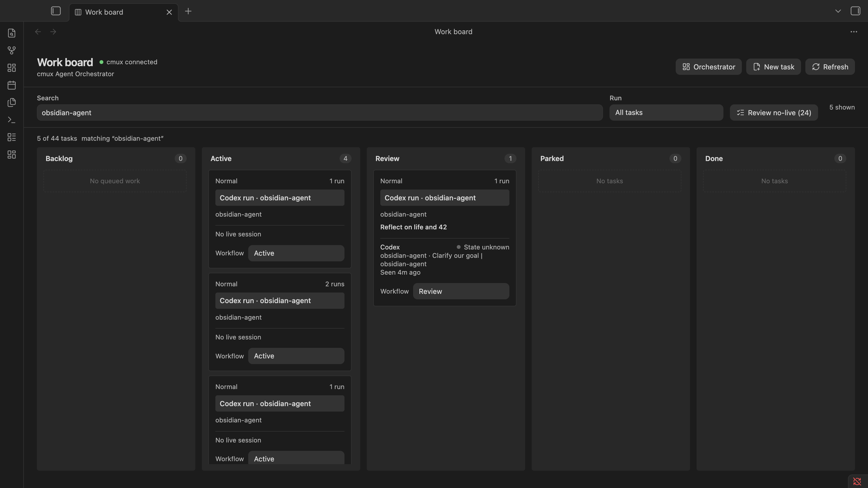Open the Review card's Workflow dropdown

pyautogui.click(x=461, y=291)
